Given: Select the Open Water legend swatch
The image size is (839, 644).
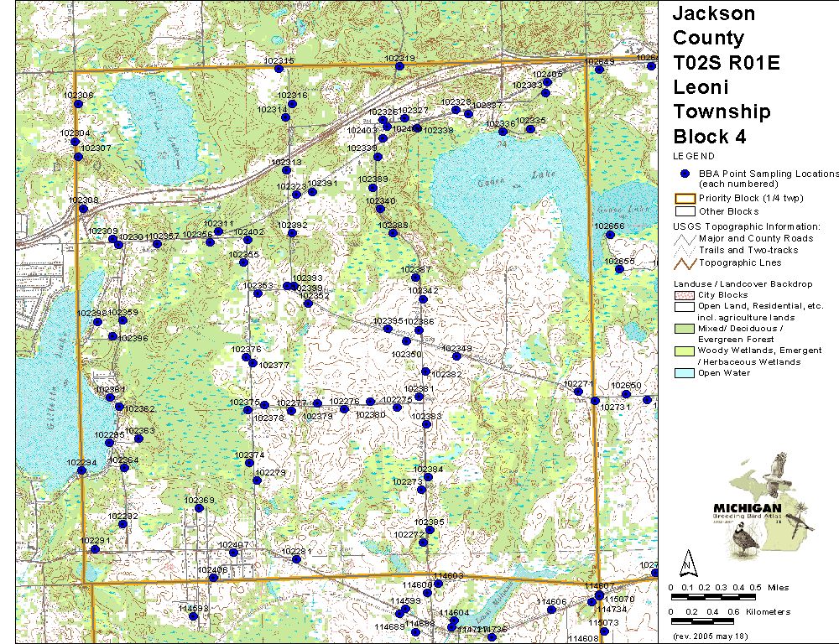Looking at the screenshot, I should click(685, 373).
